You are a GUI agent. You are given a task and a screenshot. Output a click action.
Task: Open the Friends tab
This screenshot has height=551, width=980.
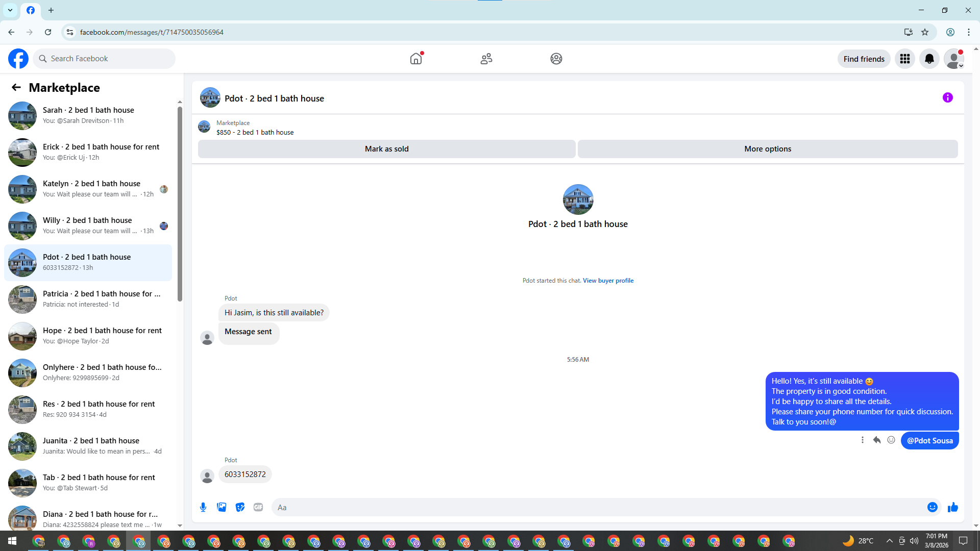tap(486, 59)
